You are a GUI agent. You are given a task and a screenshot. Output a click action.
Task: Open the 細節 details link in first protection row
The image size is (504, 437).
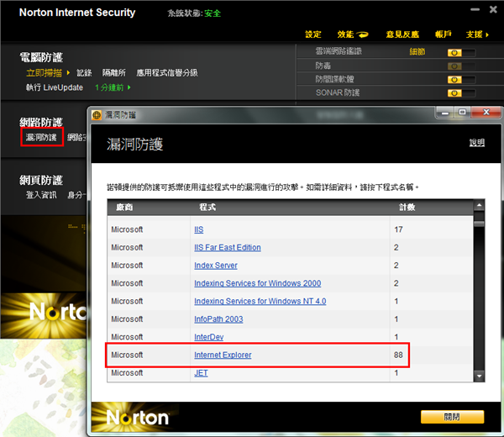(417, 51)
